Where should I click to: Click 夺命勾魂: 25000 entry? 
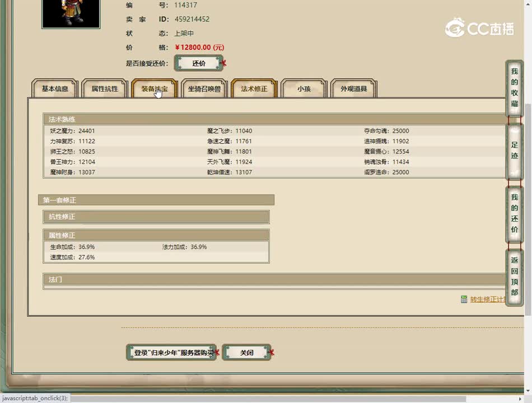pos(387,131)
